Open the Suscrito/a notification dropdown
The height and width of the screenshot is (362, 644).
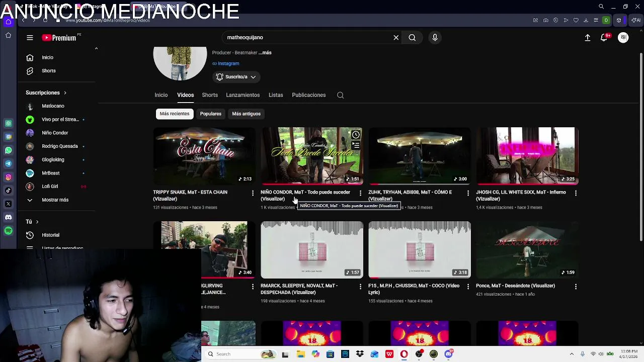236,77
